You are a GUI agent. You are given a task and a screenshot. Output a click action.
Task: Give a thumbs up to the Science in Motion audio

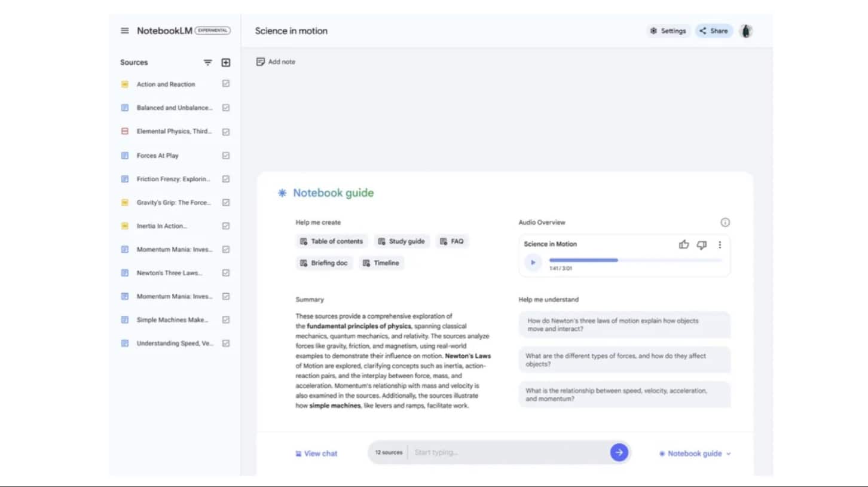(683, 245)
